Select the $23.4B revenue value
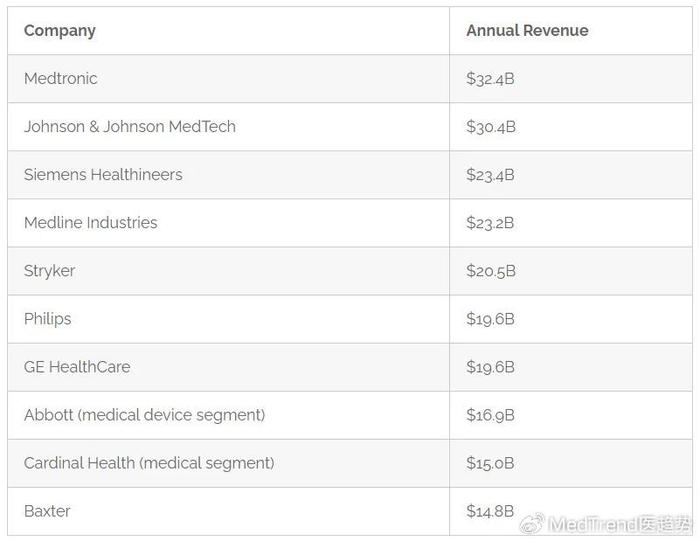 (490, 174)
